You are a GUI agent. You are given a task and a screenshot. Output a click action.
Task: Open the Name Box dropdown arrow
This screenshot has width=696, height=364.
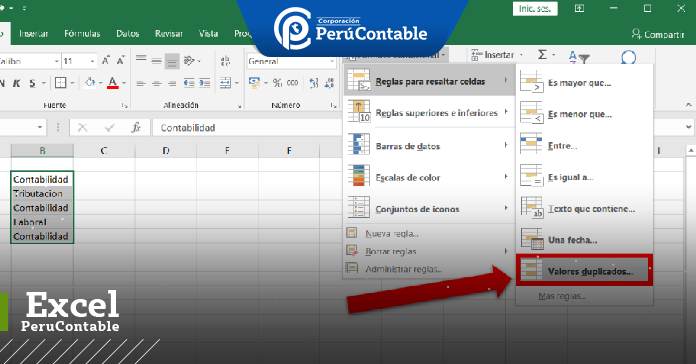click(x=40, y=127)
